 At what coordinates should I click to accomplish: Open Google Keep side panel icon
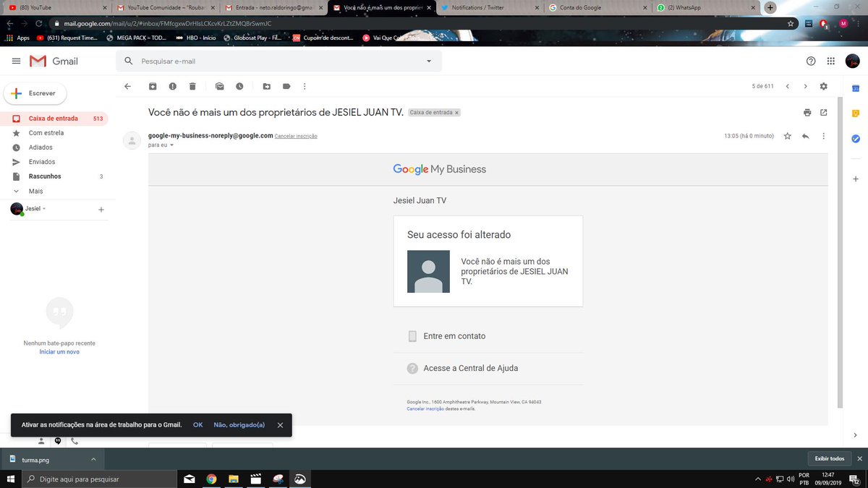[855, 114]
